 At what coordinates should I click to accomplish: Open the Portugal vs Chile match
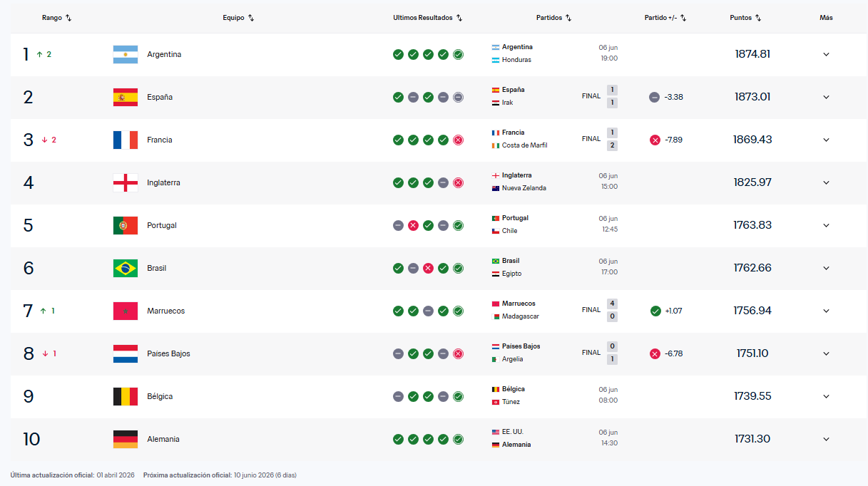[x=554, y=224]
